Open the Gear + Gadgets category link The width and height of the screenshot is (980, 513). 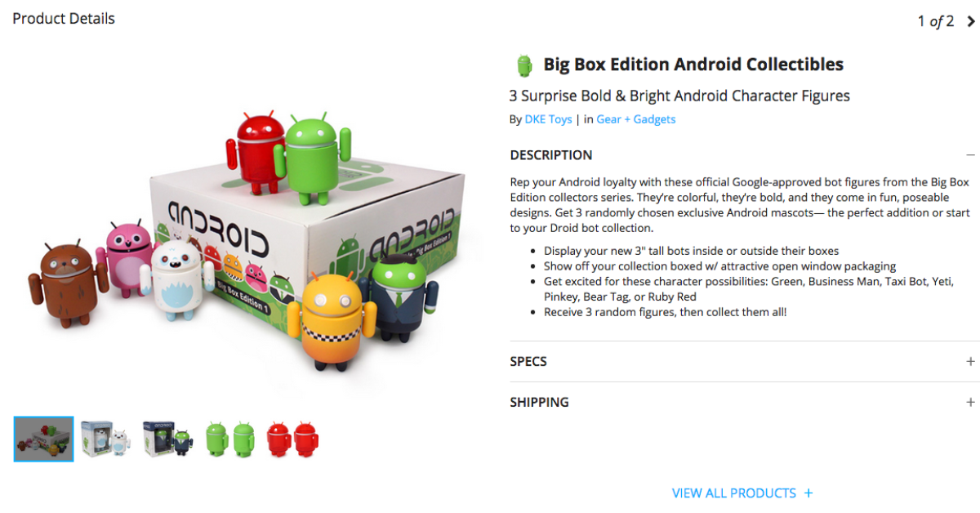tap(636, 119)
